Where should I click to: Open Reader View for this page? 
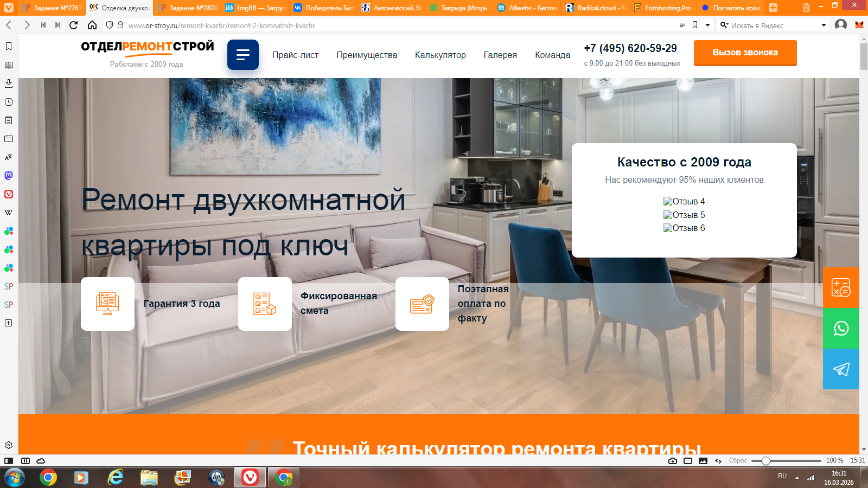coord(682,25)
